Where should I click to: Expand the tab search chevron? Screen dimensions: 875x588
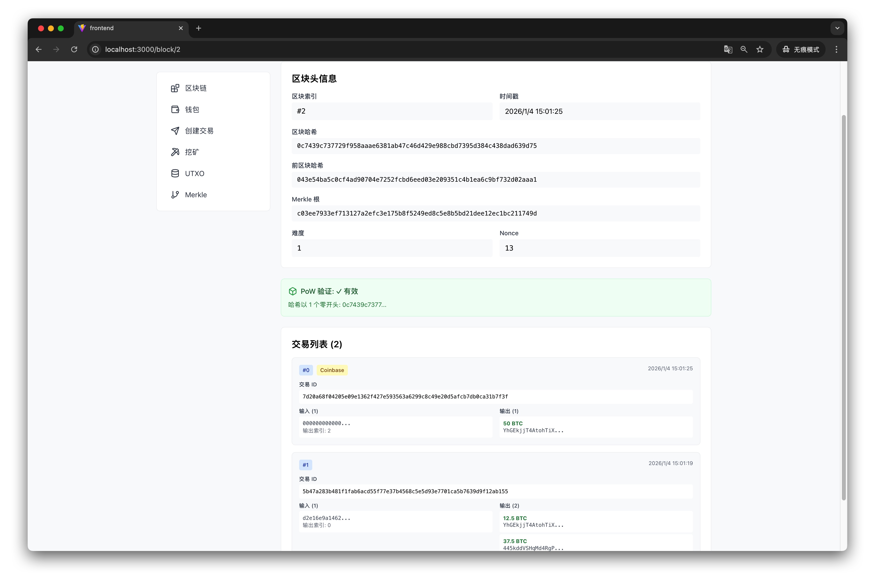tap(837, 28)
